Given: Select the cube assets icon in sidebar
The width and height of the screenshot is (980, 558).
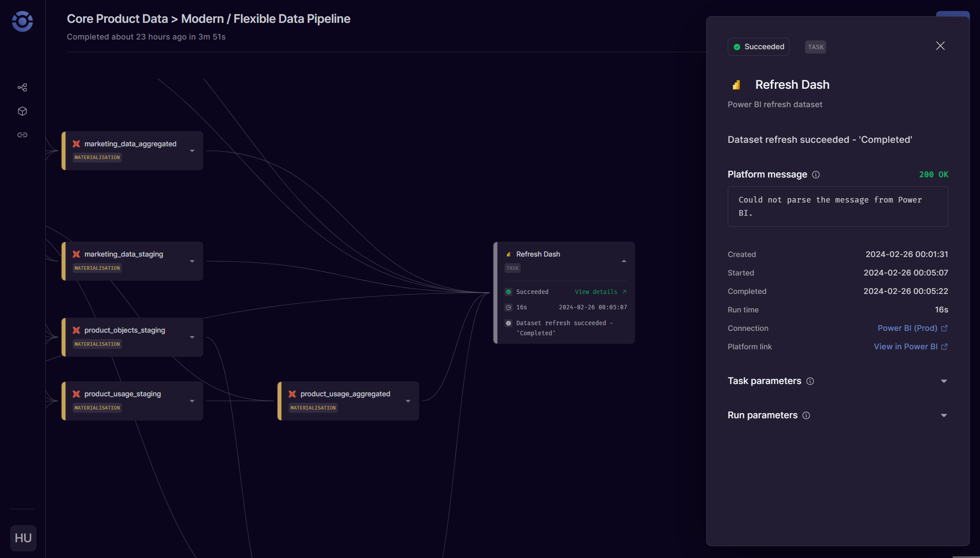Looking at the screenshot, I should click(22, 111).
